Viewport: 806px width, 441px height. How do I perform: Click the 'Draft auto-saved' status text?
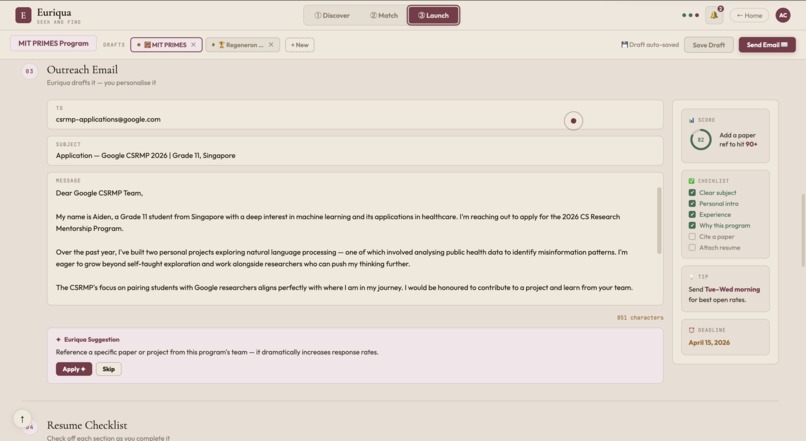point(654,45)
